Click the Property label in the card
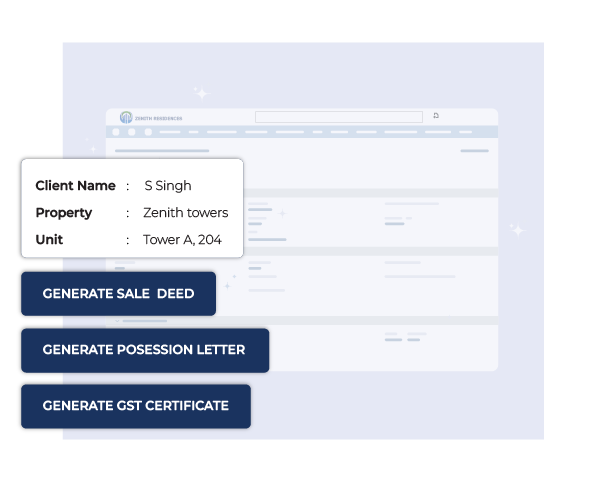Screen dimensions: 606x483 tap(63, 213)
